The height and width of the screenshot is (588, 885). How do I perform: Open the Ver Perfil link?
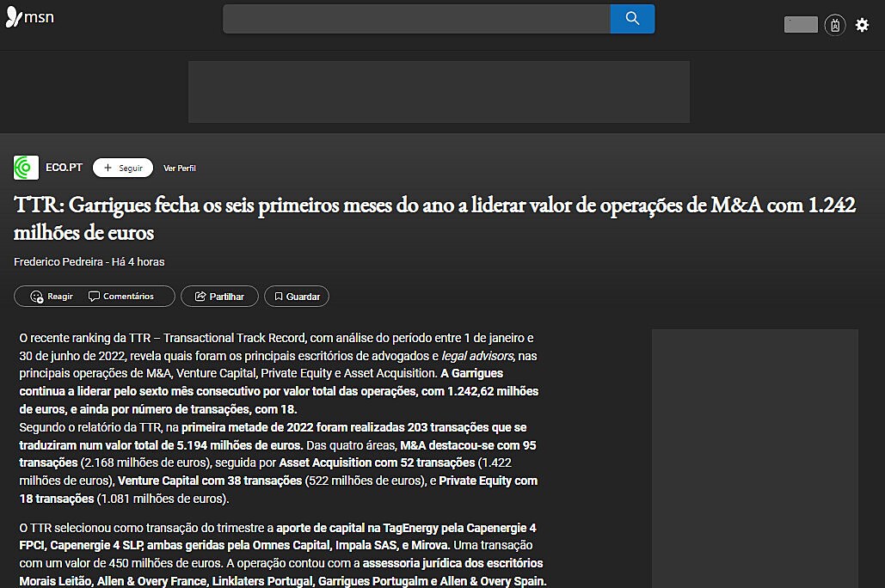pyautogui.click(x=180, y=168)
